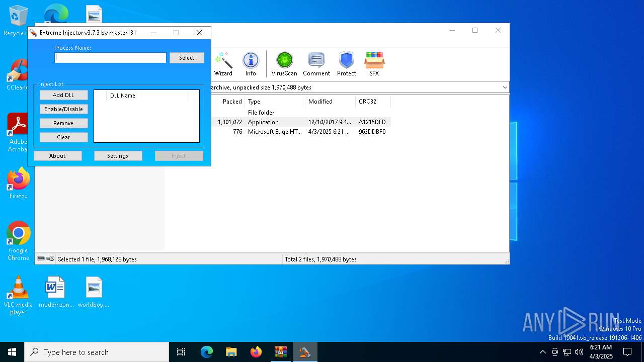Click the 962DDBF0 CRC32 value
This screenshot has width=644, height=362.
[372, 132]
